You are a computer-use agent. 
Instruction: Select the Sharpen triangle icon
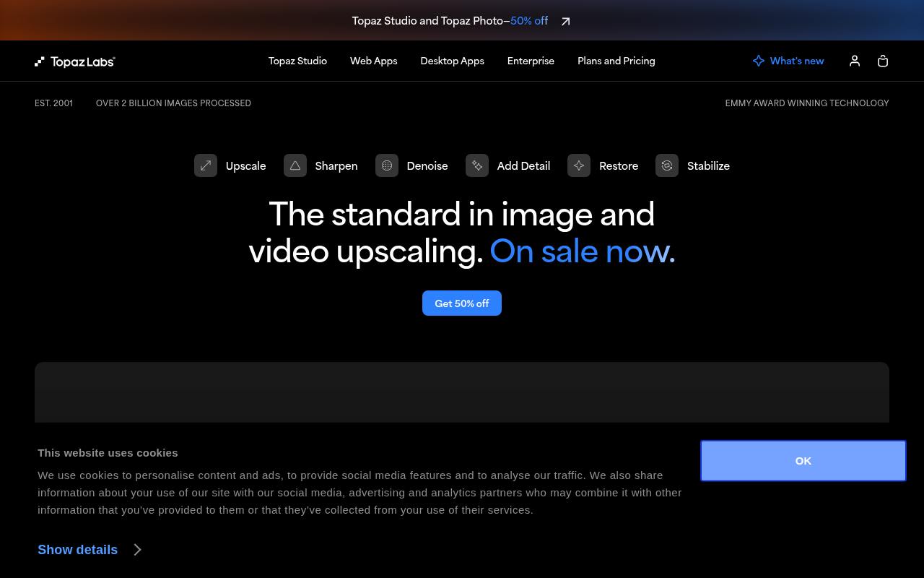(295, 165)
